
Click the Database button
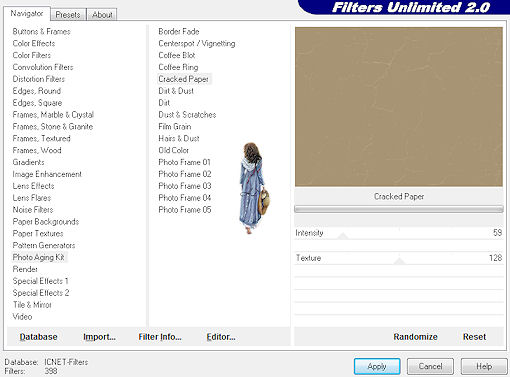click(38, 337)
